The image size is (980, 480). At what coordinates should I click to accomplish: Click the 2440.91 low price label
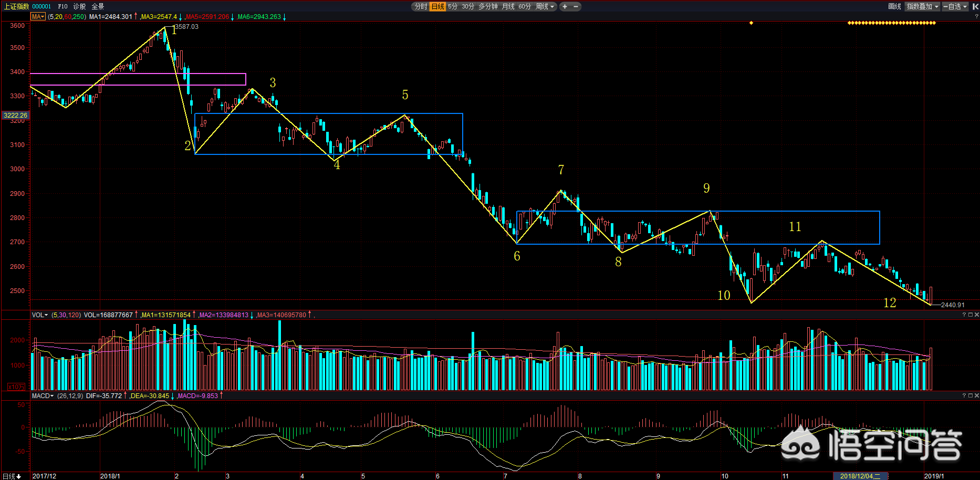click(953, 305)
